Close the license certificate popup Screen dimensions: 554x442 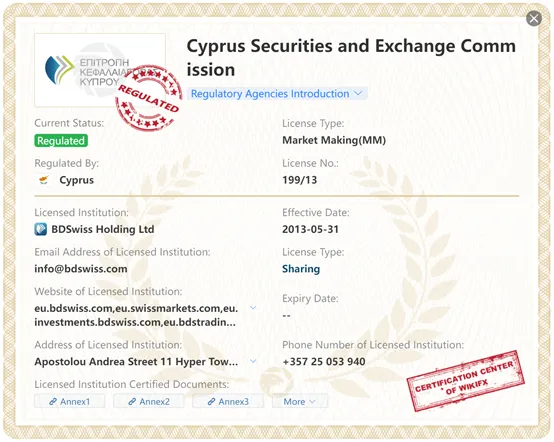point(534,18)
